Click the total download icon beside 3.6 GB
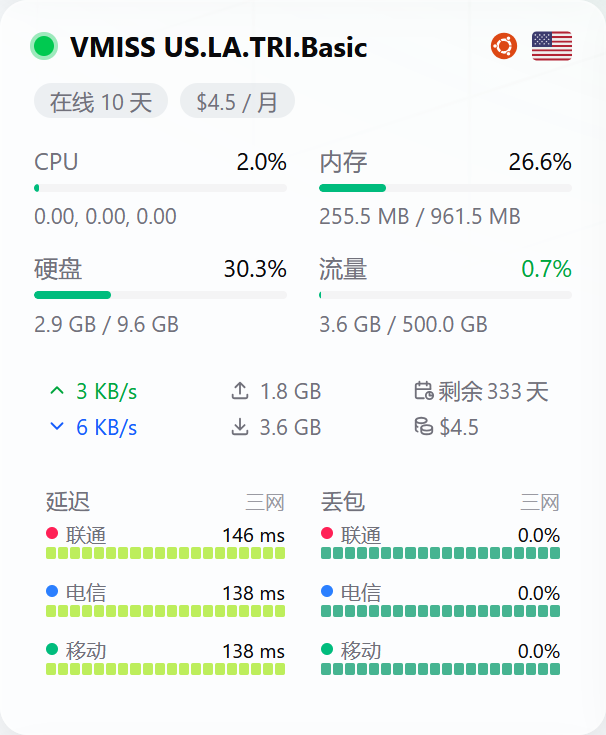The image size is (606, 735). [240, 427]
